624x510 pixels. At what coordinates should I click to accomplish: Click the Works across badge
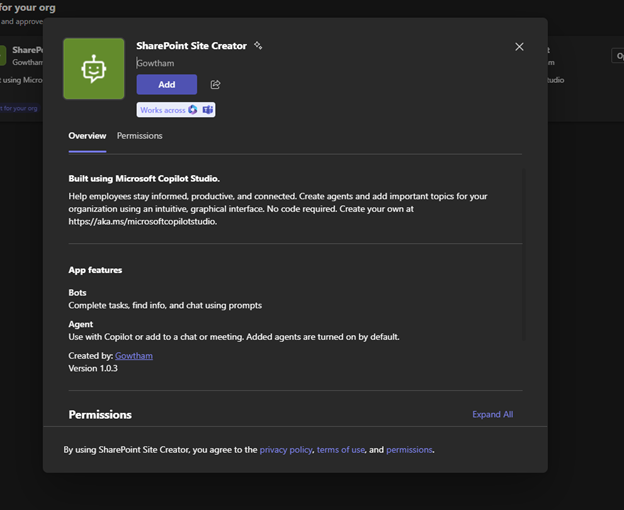176,110
